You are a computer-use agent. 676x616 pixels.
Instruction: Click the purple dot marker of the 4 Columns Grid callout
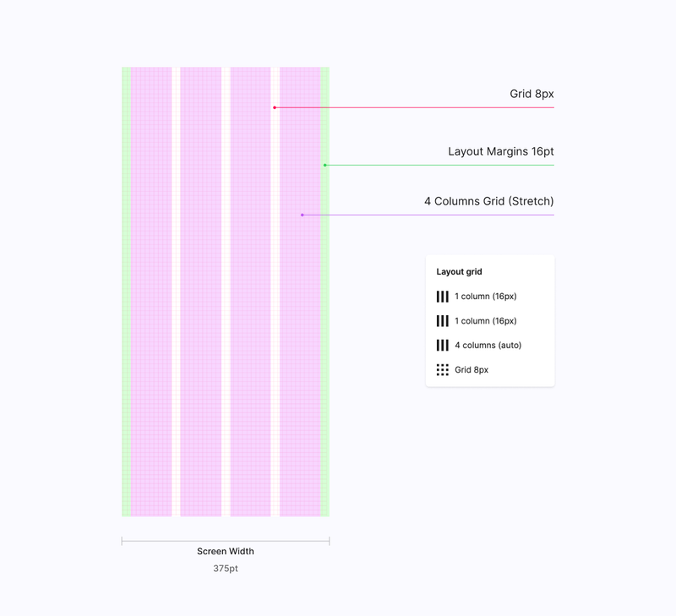(x=303, y=215)
